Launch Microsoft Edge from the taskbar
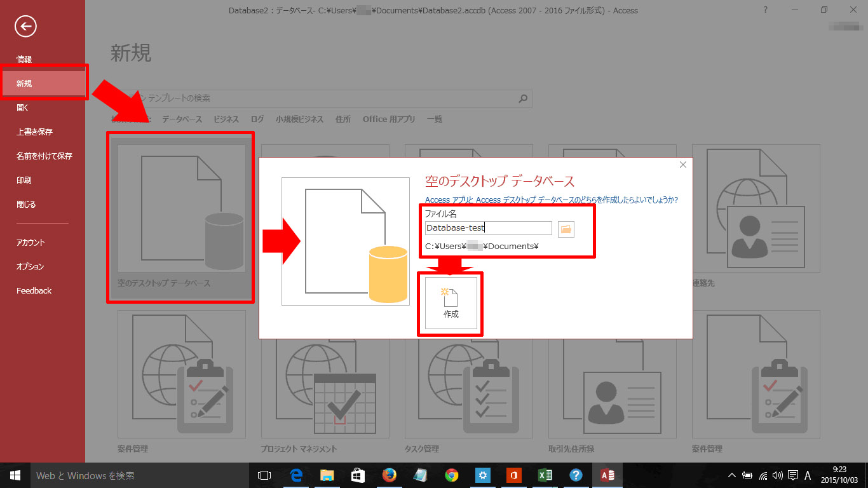 tap(295, 475)
